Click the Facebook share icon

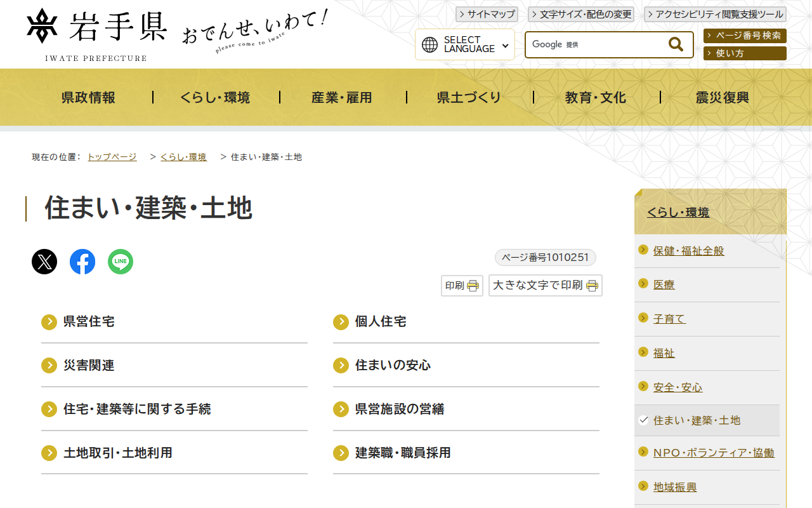[82, 261]
